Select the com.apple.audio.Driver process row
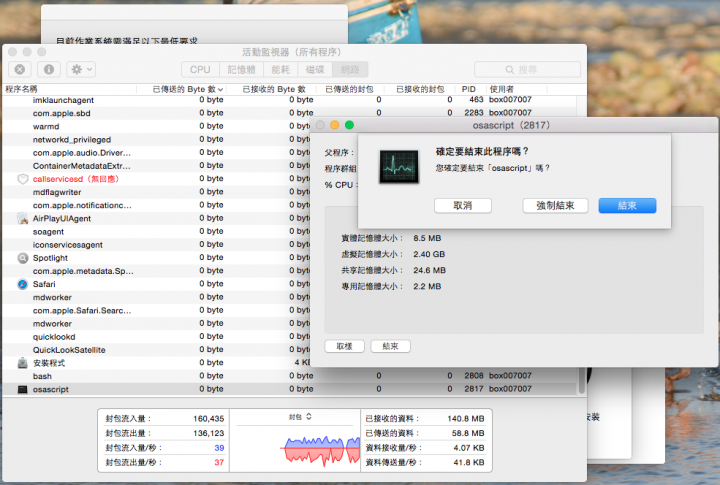Screen dimensions: 720x485 [156, 152]
